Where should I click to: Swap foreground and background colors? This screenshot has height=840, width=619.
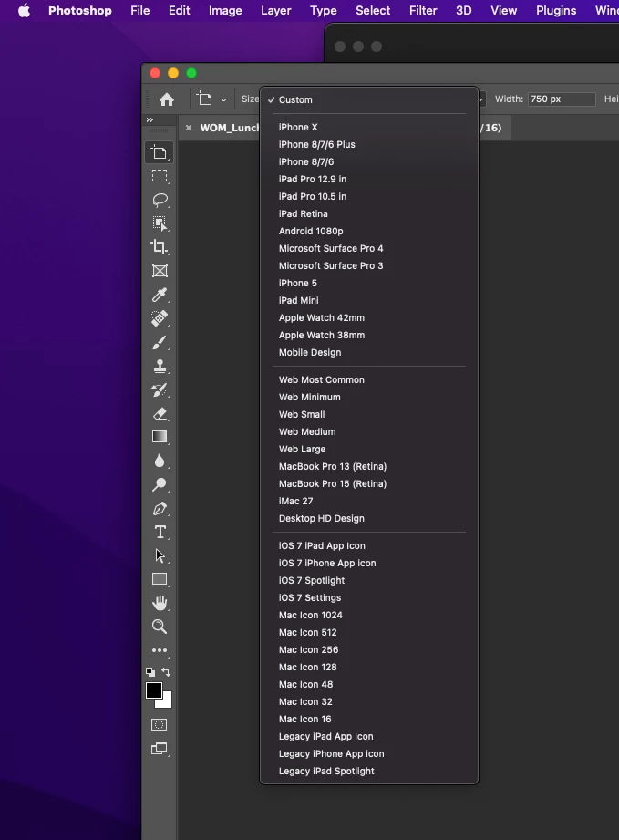coord(166,672)
